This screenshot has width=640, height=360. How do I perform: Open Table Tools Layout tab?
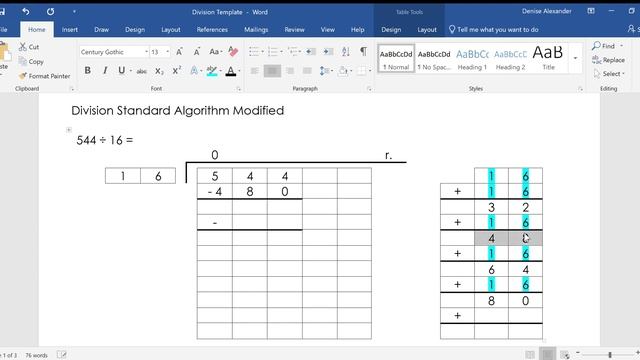pyautogui.click(x=427, y=29)
